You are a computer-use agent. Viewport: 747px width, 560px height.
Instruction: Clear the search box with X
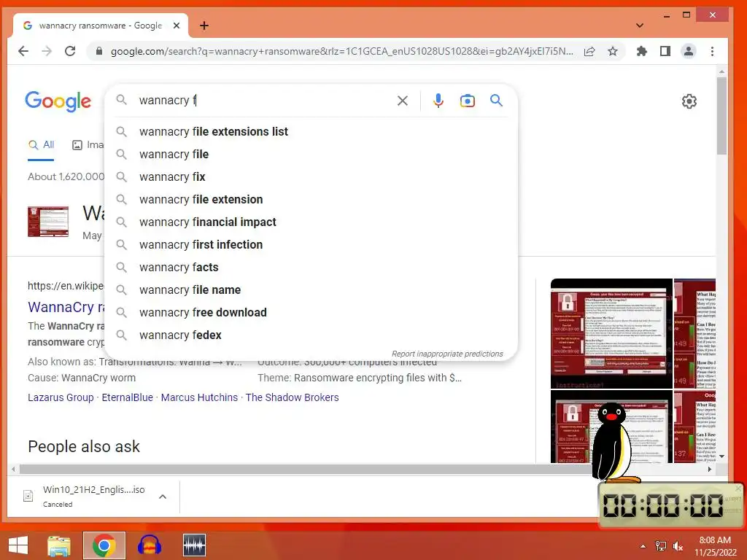(x=403, y=101)
